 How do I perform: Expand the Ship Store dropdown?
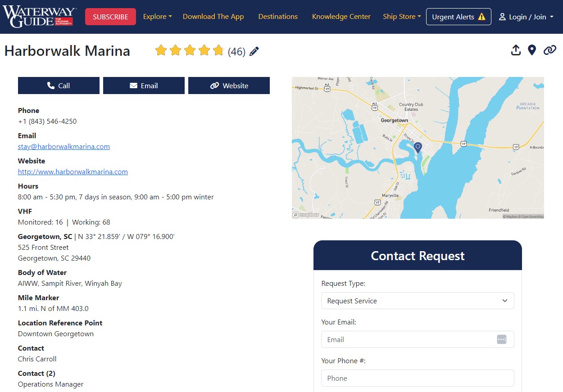[402, 17]
